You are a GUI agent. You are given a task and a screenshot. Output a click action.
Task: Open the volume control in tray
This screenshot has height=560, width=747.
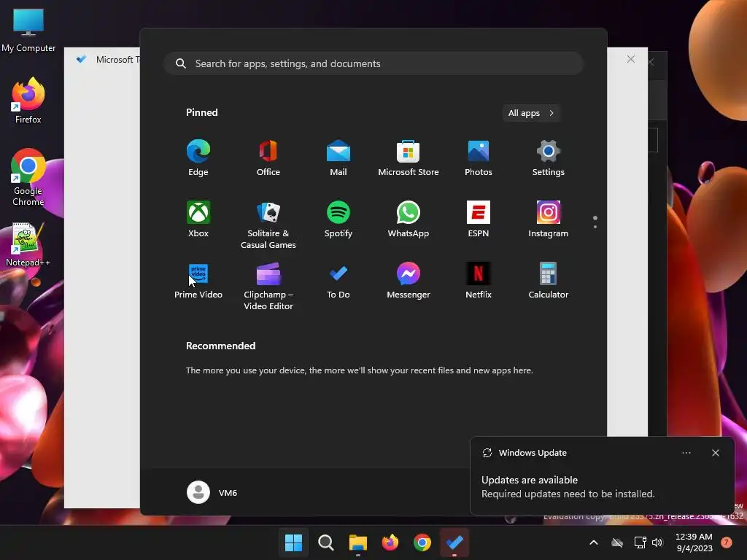pyautogui.click(x=657, y=542)
